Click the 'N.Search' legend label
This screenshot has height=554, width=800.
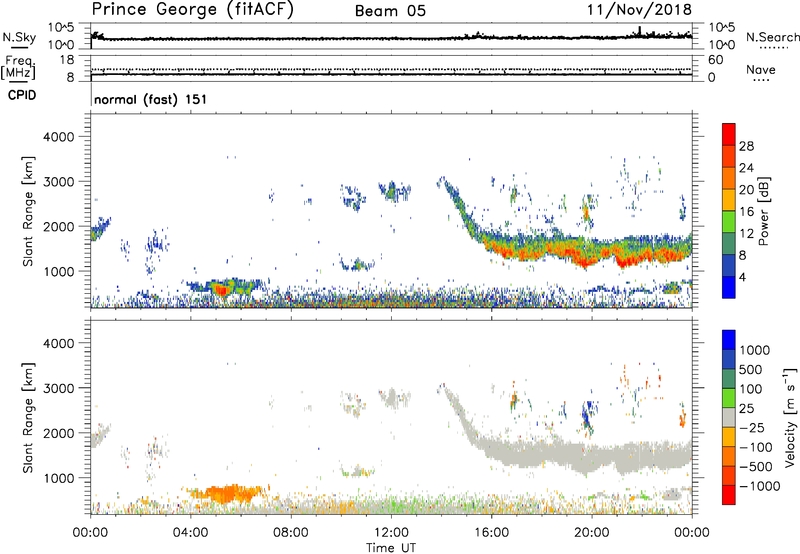[772, 37]
